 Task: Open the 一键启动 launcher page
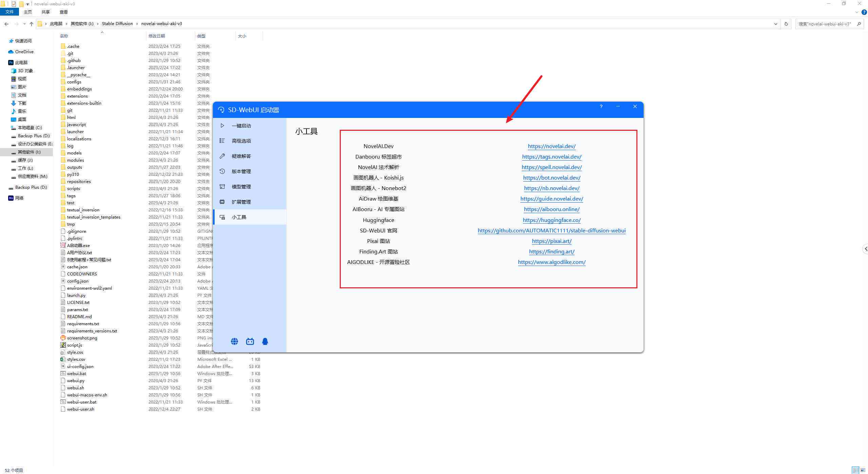coord(250,126)
